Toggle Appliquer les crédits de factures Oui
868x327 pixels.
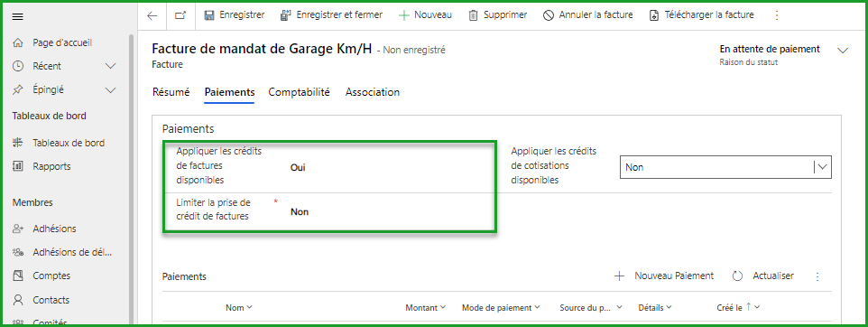[298, 167]
